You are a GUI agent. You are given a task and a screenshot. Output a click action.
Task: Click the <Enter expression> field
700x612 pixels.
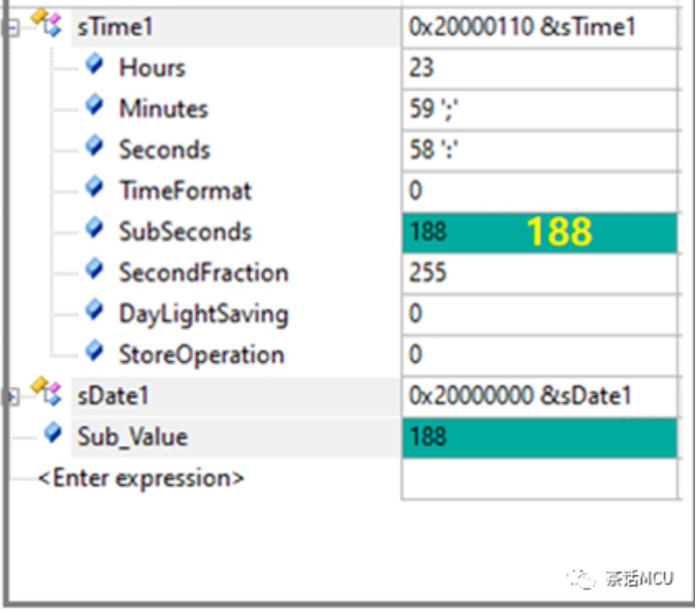tap(141, 478)
